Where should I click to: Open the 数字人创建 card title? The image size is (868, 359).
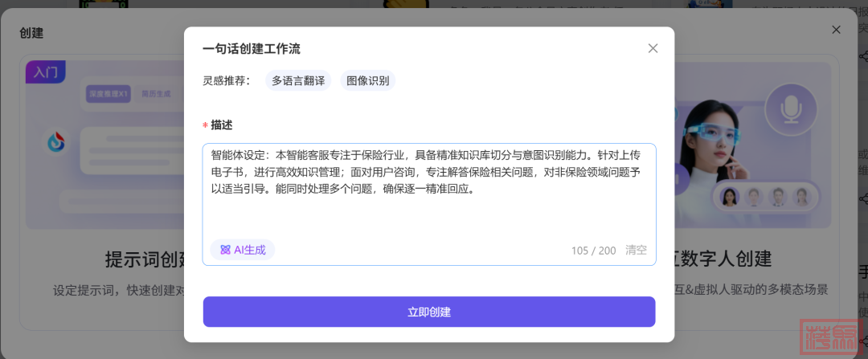pyautogui.click(x=723, y=259)
